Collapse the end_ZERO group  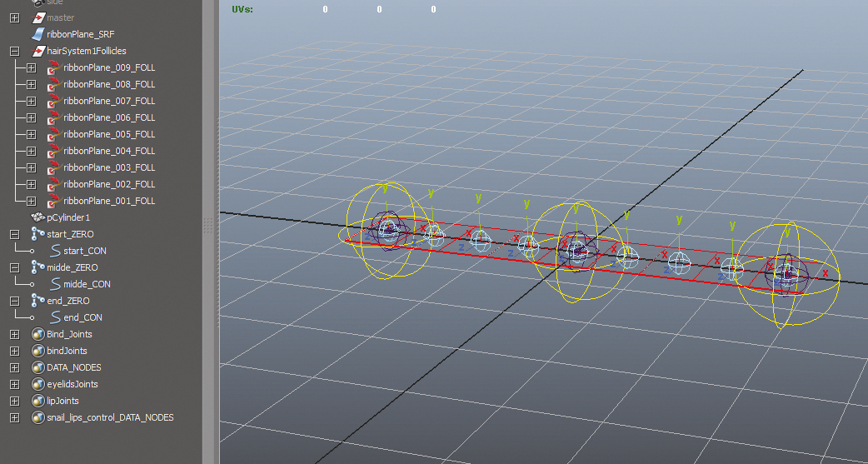pyautogui.click(x=15, y=301)
